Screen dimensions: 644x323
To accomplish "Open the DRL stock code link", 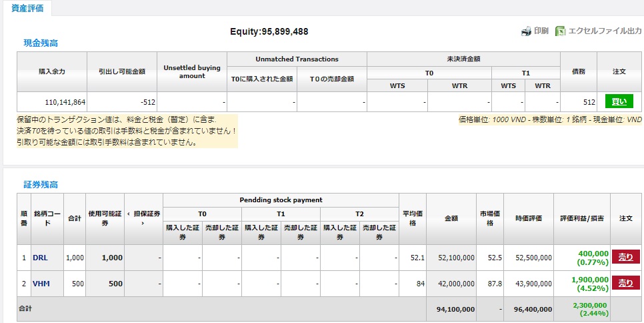I will click(x=40, y=258).
